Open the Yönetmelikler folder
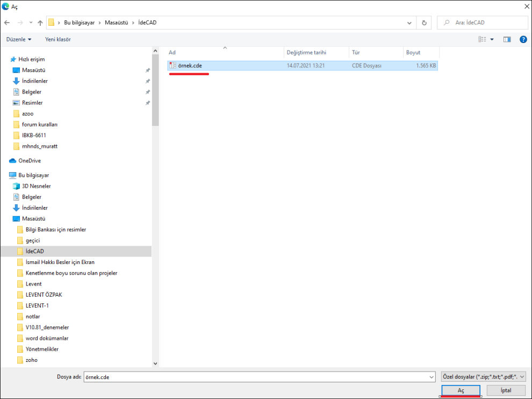The height and width of the screenshot is (399, 532). pyautogui.click(x=42, y=349)
